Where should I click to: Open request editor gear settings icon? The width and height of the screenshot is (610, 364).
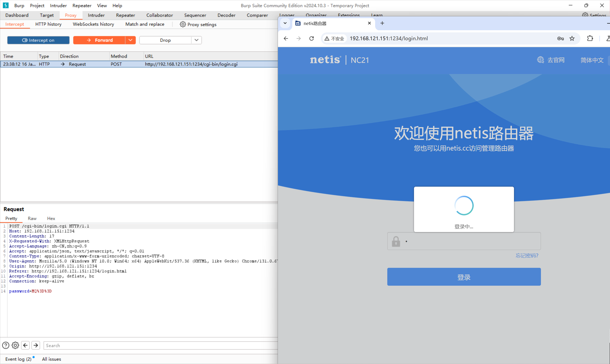pyautogui.click(x=15, y=345)
